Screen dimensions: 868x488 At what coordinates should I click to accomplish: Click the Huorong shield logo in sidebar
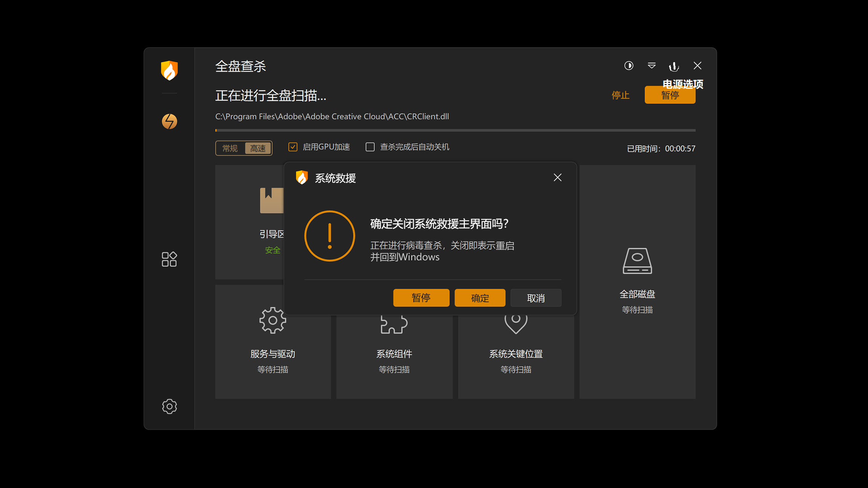click(x=169, y=70)
